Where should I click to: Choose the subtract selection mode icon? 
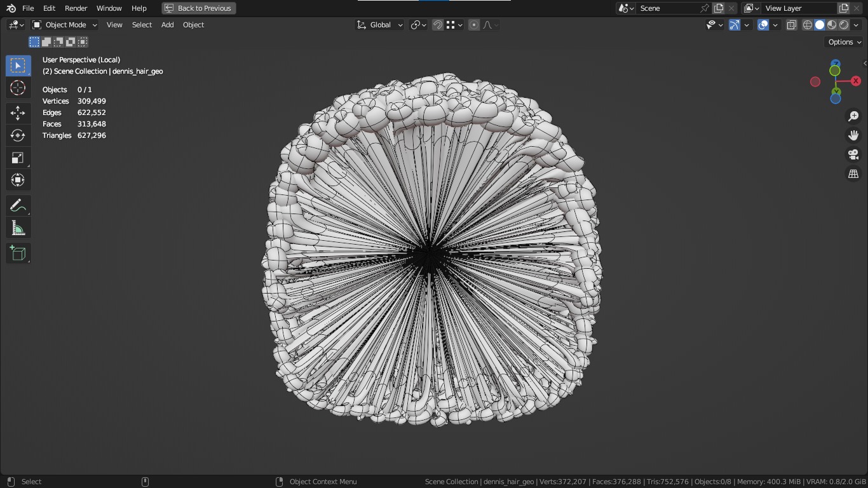[58, 42]
